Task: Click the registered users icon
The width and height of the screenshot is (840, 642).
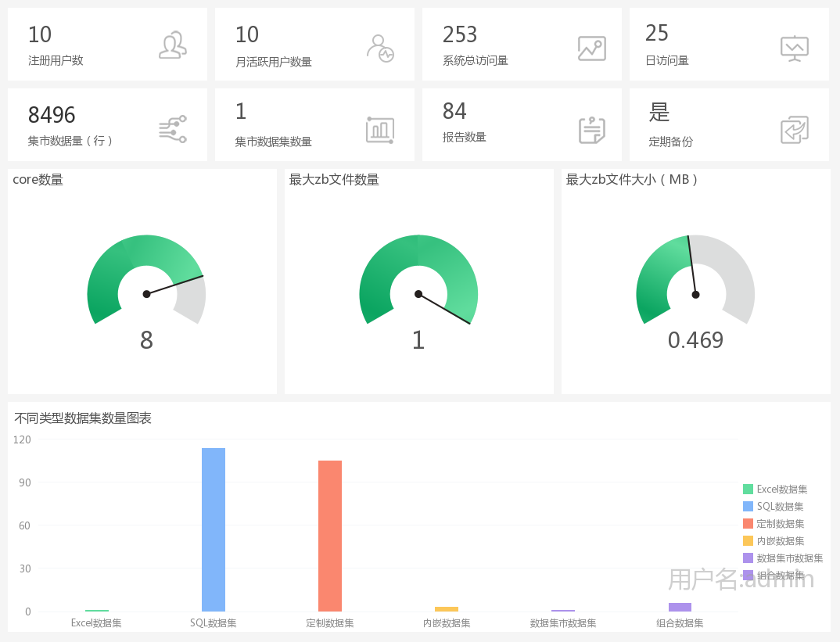Action: [173, 45]
